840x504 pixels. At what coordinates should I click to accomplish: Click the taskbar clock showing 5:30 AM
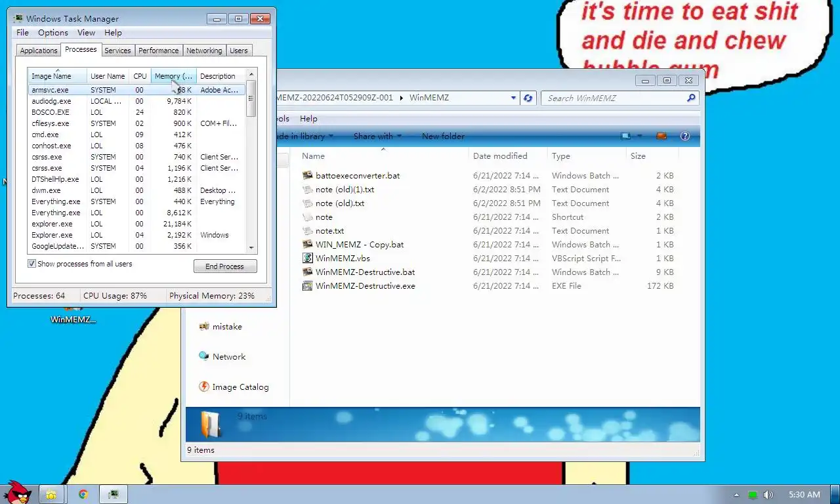coord(804,495)
